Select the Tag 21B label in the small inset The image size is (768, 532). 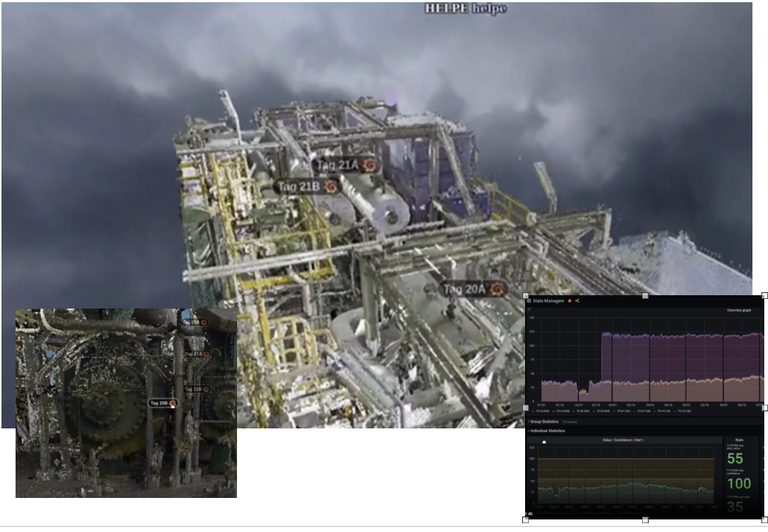(193, 388)
